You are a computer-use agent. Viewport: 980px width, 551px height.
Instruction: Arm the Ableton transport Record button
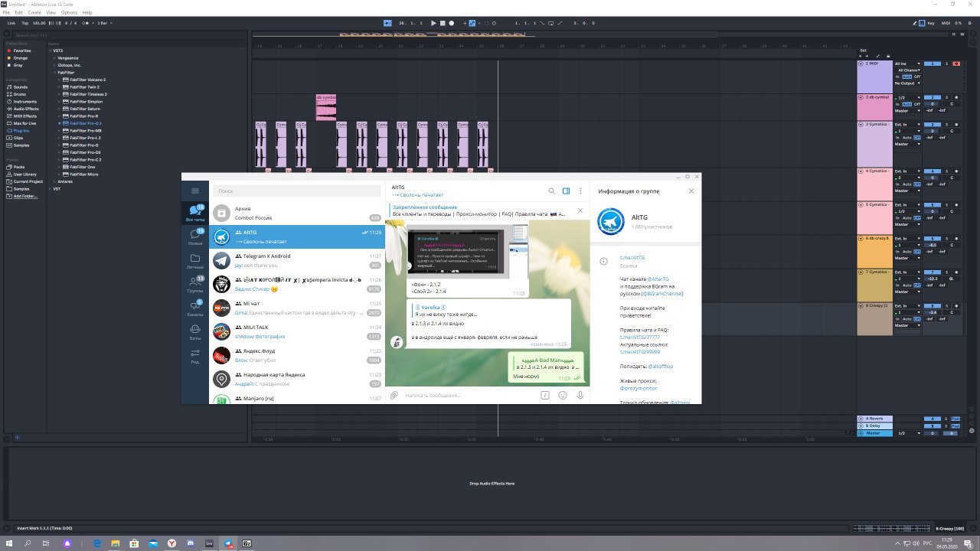pos(452,23)
